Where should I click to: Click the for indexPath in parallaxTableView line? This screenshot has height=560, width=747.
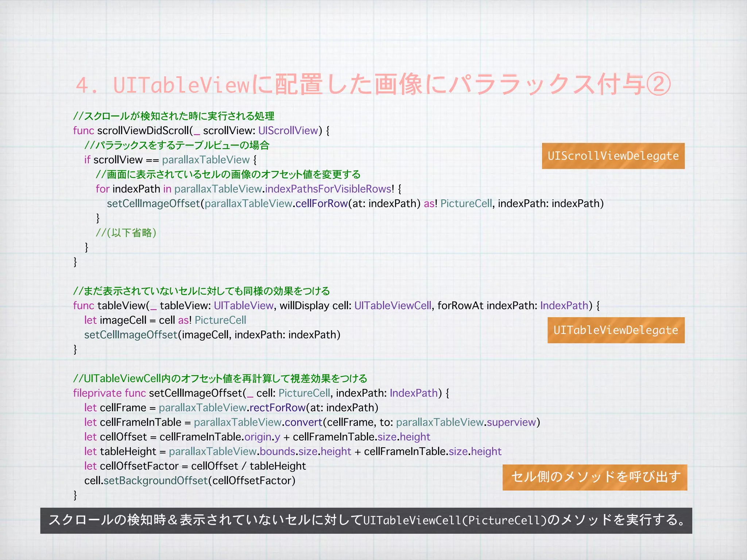pos(249,189)
